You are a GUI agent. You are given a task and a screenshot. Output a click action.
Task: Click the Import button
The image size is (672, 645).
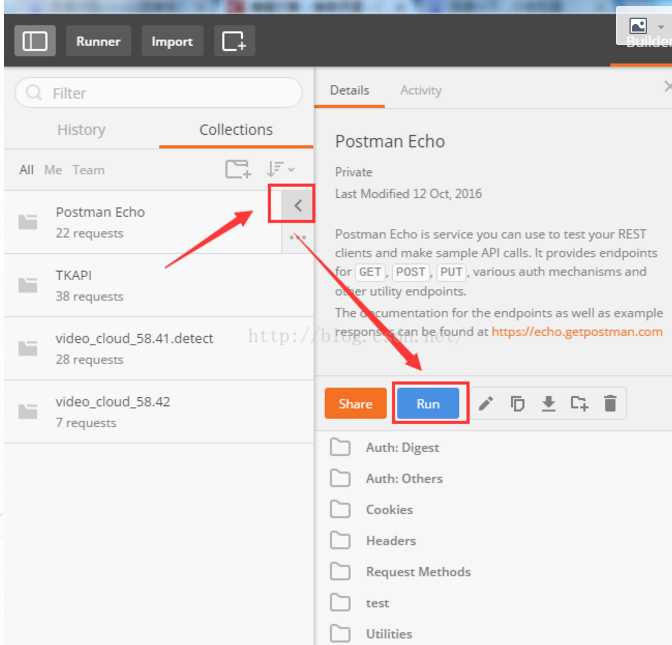coord(172,41)
